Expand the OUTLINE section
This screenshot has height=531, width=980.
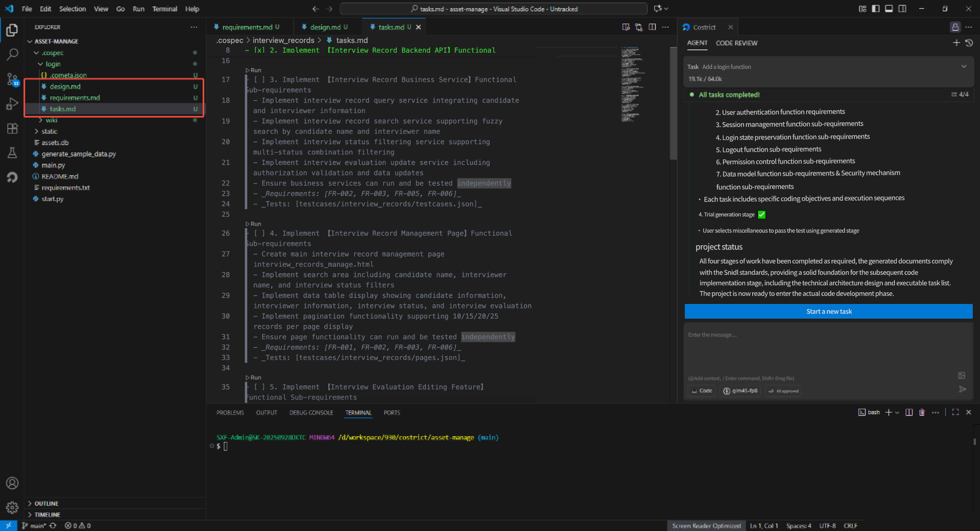pyautogui.click(x=46, y=503)
